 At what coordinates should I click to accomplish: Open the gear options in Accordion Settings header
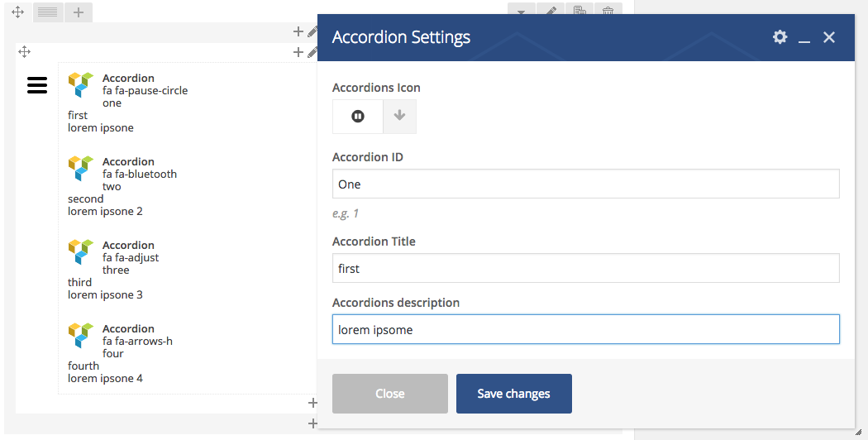[780, 37]
